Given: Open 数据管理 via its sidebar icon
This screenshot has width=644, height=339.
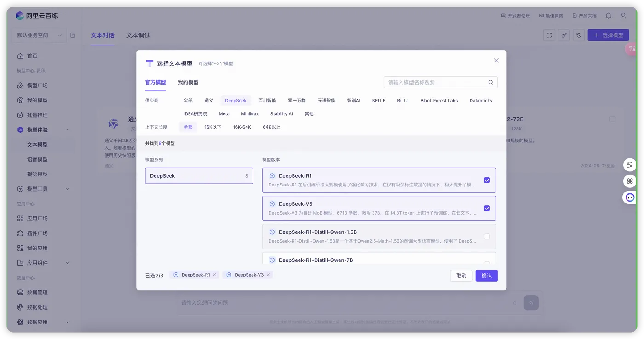Looking at the screenshot, I should [20, 293].
